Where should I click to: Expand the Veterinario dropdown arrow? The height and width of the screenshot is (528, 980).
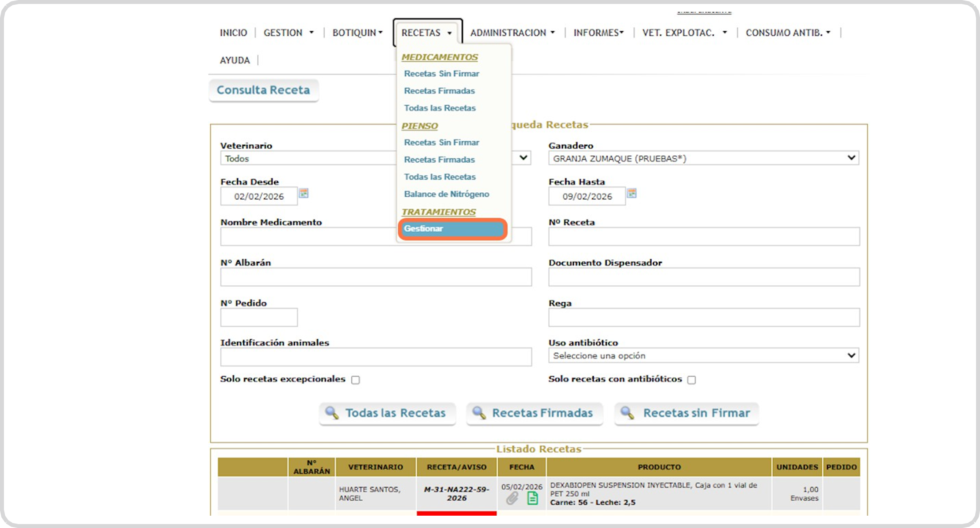523,158
